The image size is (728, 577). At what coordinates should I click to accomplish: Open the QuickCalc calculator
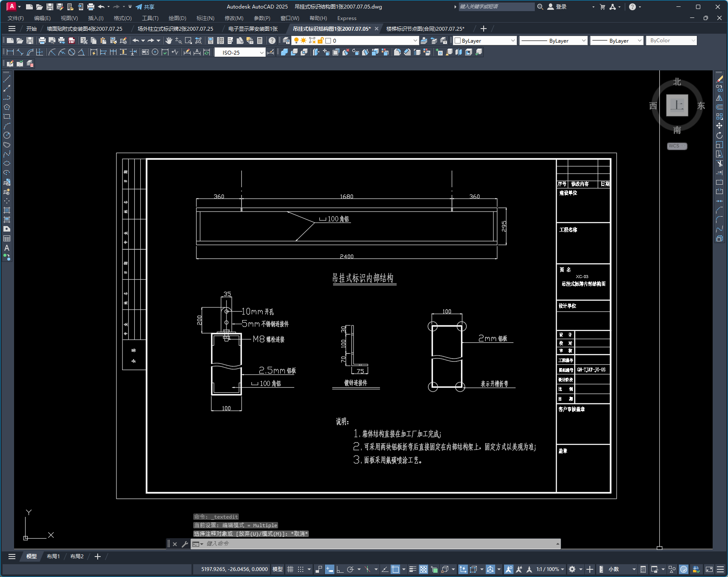(260, 41)
